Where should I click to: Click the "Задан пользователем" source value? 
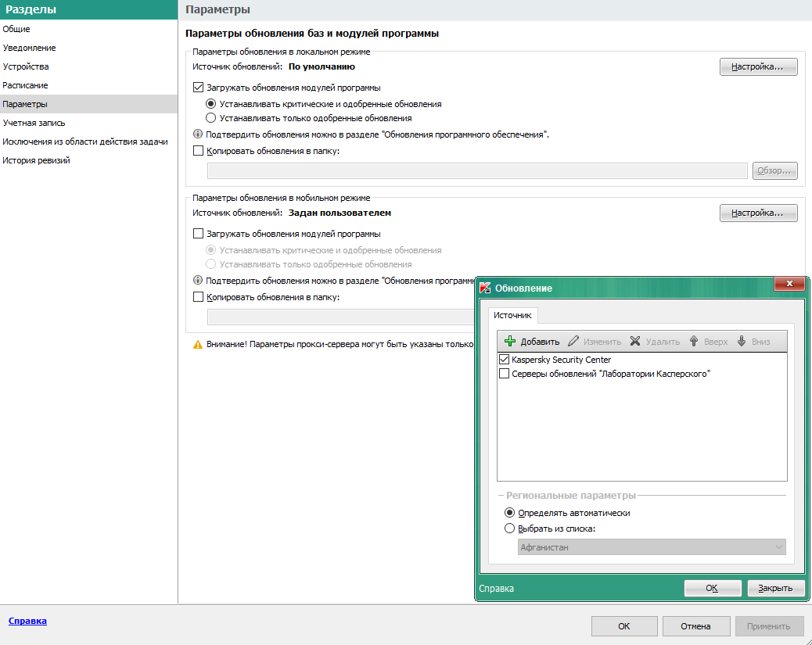[340, 213]
